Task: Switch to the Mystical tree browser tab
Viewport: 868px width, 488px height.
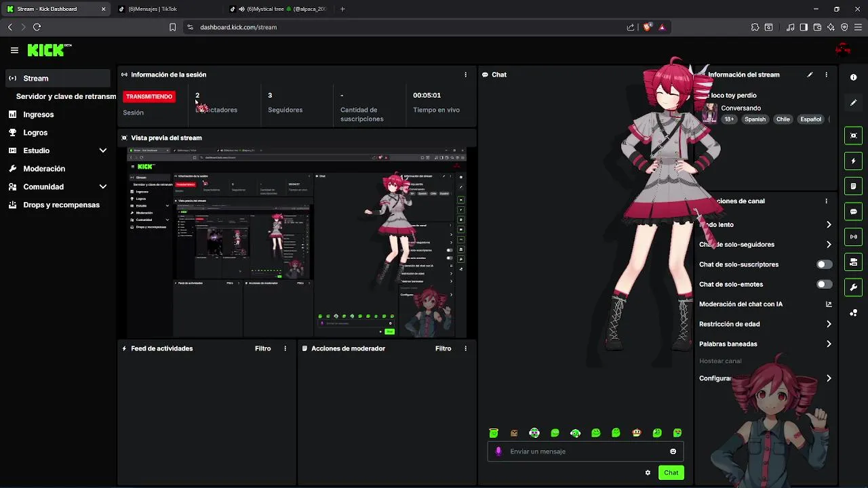Action: tap(279, 9)
